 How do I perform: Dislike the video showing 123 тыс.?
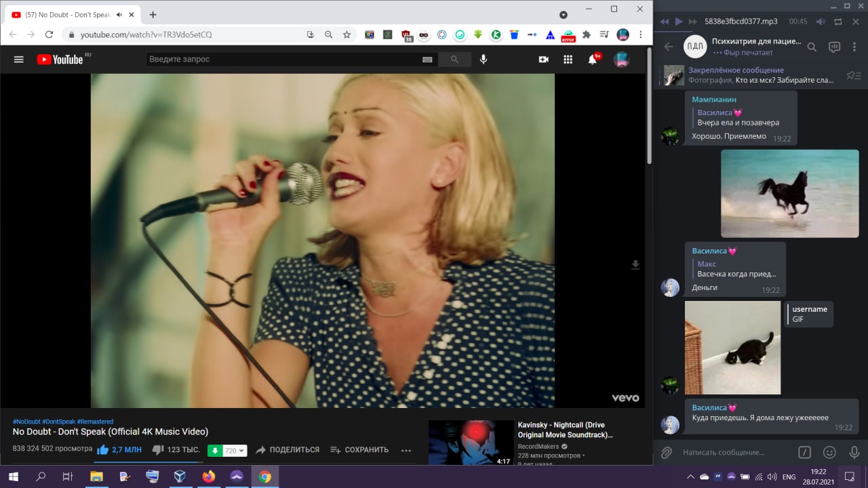(x=176, y=449)
